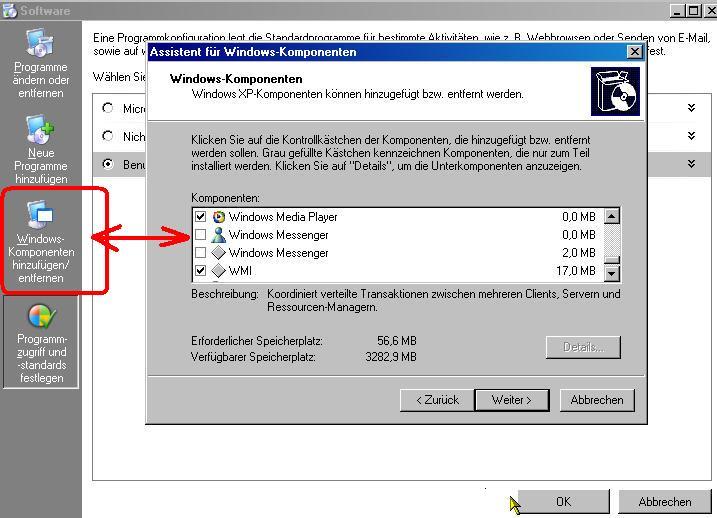
Task: Select the WMI row label
Action: click(241, 271)
